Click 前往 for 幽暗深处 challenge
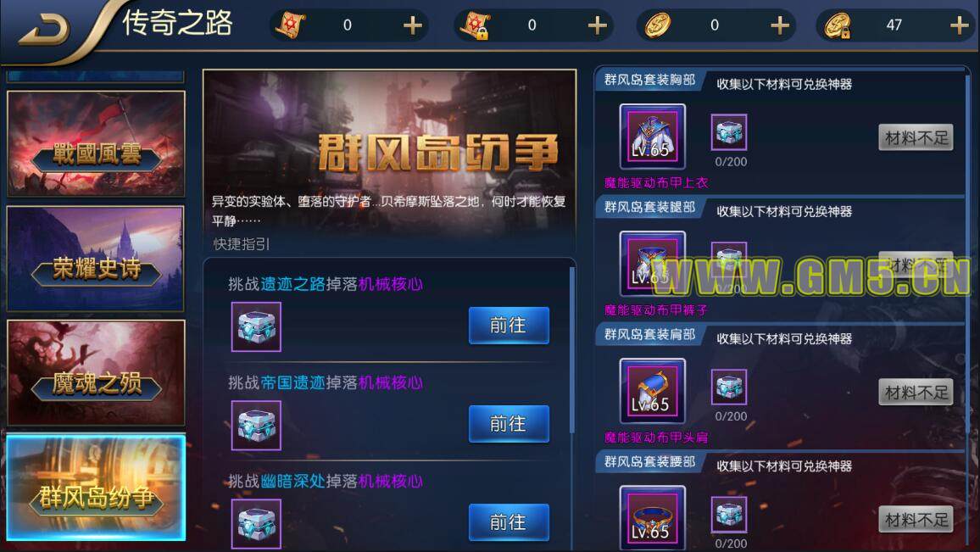980x552 pixels. [x=509, y=522]
